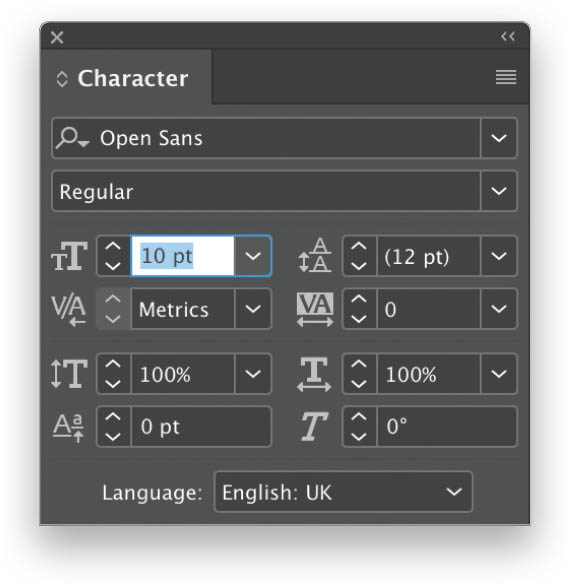Click the tracking 0 value field
Viewport: 572px width, 585px height.
point(429,309)
